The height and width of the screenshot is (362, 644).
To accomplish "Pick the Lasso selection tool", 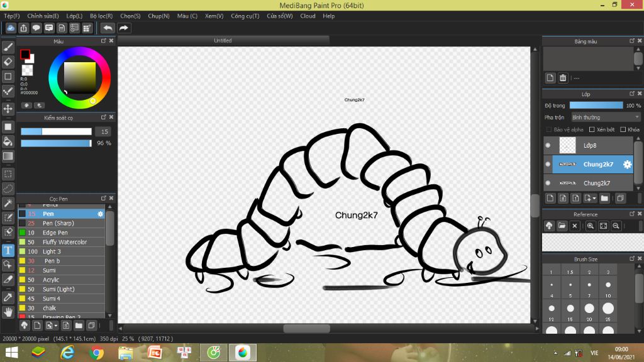I will (x=8, y=189).
